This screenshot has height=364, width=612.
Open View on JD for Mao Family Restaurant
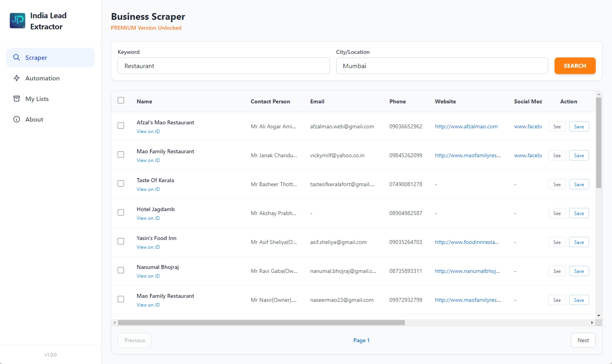pos(148,160)
